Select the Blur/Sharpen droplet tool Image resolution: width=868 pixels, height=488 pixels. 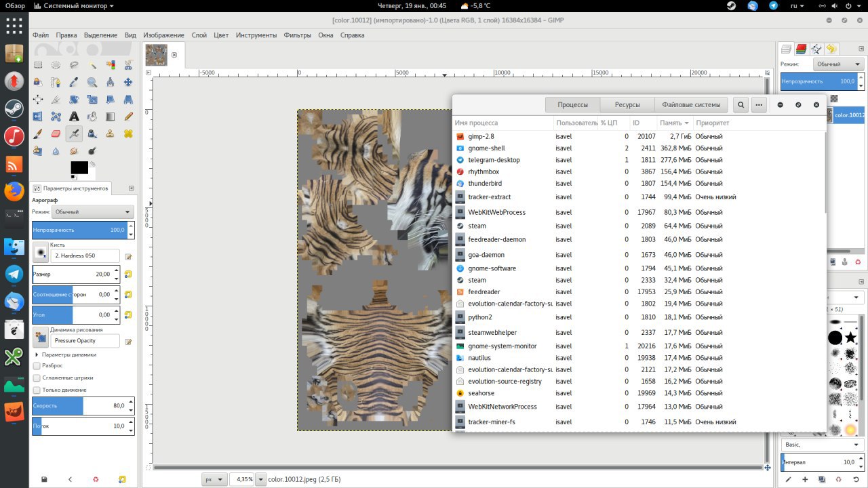(x=56, y=150)
